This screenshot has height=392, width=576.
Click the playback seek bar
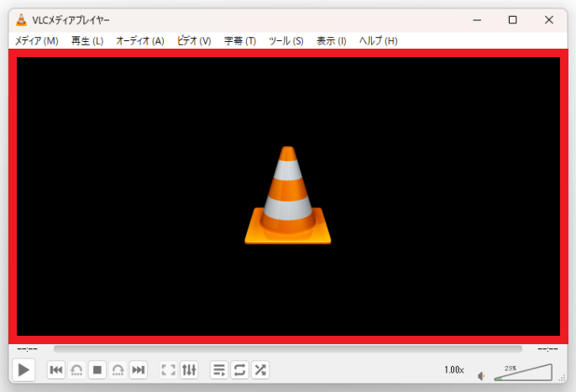(288, 348)
